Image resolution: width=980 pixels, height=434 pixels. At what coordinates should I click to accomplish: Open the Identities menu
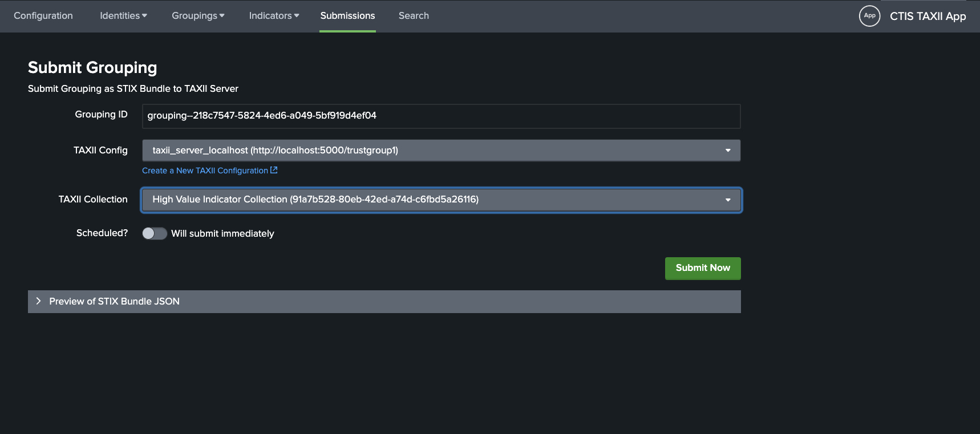[123, 16]
